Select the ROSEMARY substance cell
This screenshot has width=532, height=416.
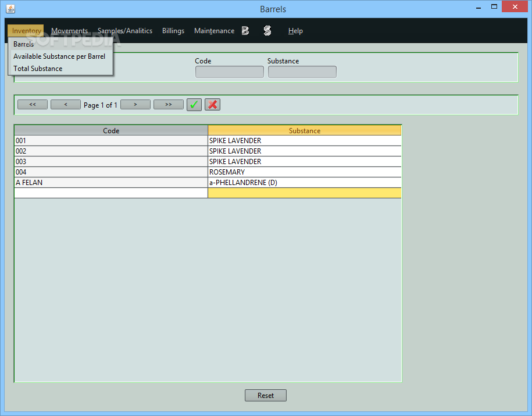pyautogui.click(x=304, y=172)
